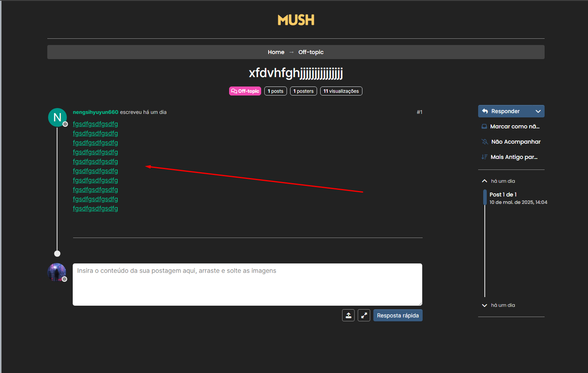Viewport: 588px width, 373px height.
Task: Click 'Post 1 de 1' label
Action: click(x=503, y=195)
